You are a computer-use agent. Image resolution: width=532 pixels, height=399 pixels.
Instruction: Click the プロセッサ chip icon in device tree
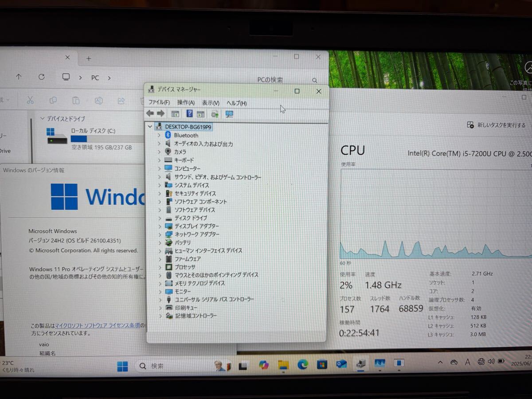point(168,267)
